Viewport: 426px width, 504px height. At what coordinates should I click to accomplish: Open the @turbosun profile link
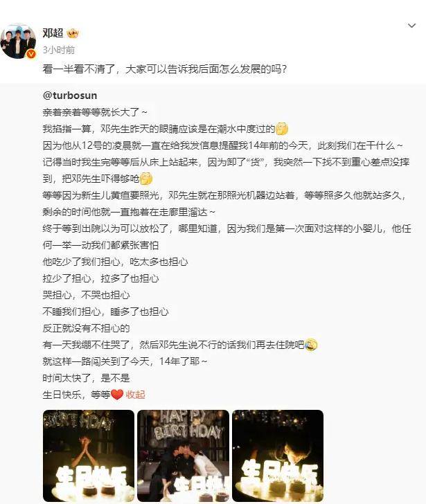pos(70,96)
